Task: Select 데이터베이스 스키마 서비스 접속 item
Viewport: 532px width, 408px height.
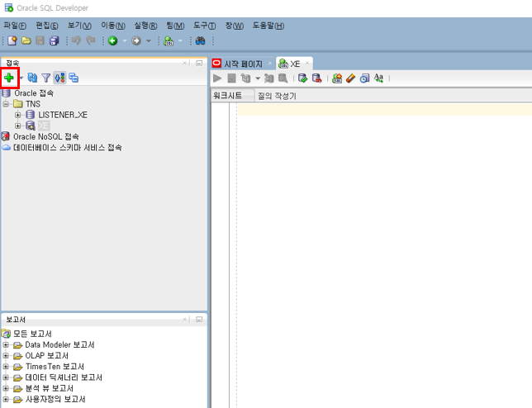Action: [67, 148]
